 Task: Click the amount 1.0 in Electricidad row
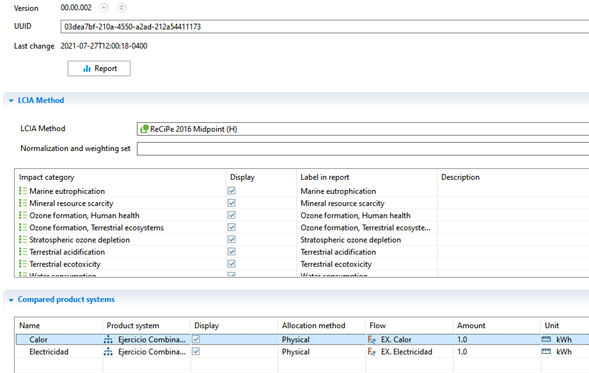click(x=462, y=352)
